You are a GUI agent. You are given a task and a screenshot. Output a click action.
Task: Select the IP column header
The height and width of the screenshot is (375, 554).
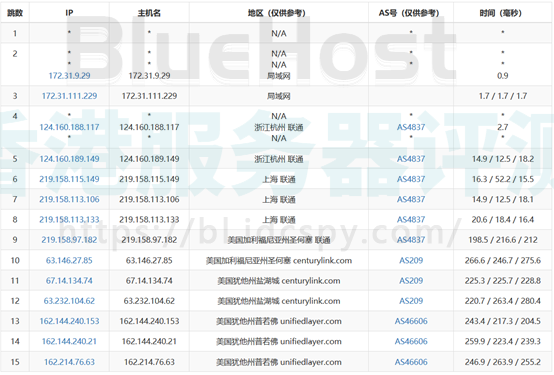[x=69, y=13]
